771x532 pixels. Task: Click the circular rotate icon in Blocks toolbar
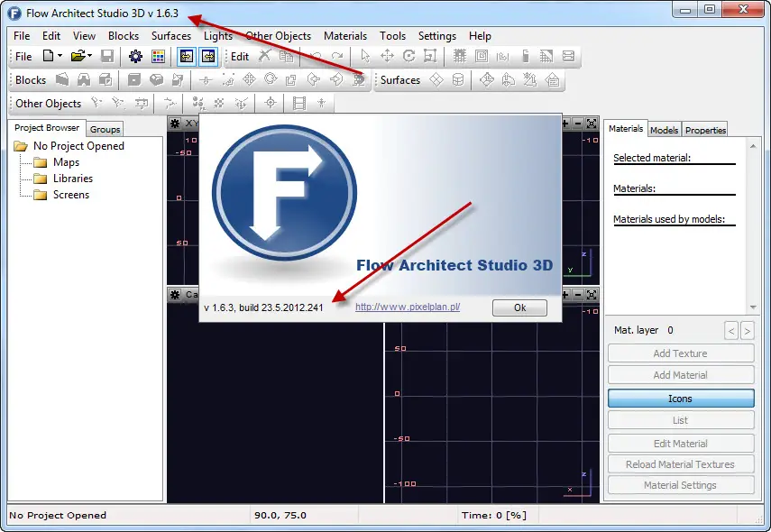pyautogui.click(x=271, y=79)
